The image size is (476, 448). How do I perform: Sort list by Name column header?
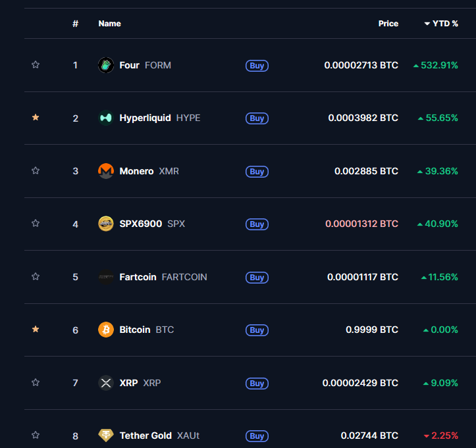click(109, 24)
